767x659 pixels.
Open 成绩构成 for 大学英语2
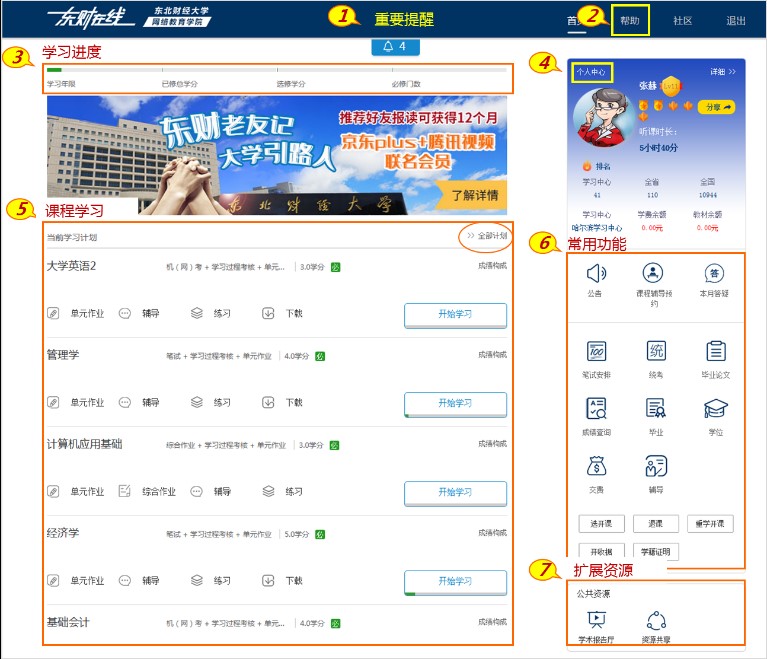point(493,266)
